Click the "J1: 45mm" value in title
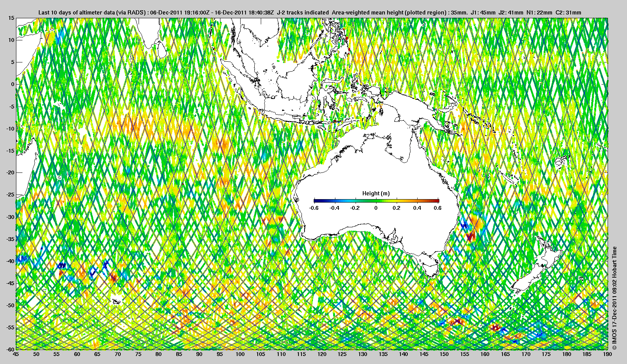This screenshot has height=364, width=627. [x=482, y=13]
